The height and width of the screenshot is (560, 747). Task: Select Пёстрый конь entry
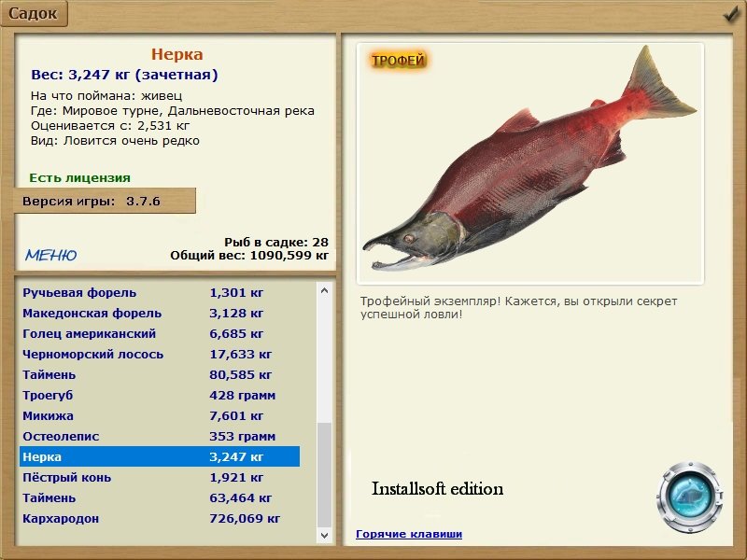[x=160, y=477]
